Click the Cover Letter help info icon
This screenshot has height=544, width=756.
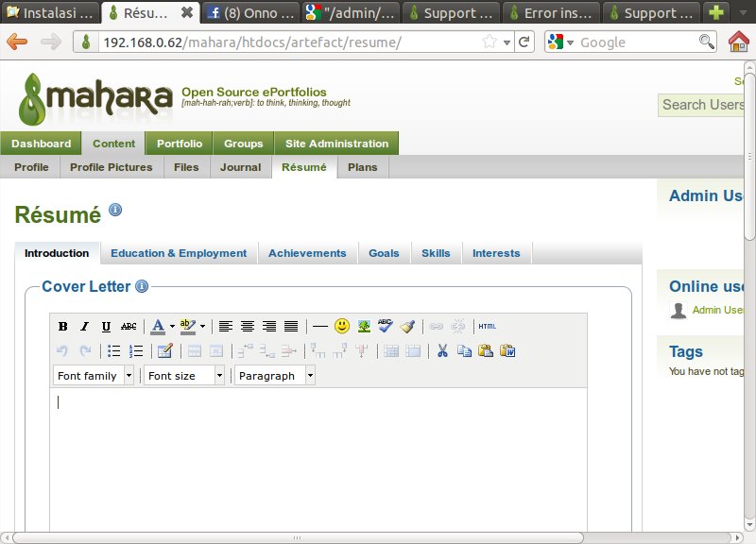[x=142, y=286]
